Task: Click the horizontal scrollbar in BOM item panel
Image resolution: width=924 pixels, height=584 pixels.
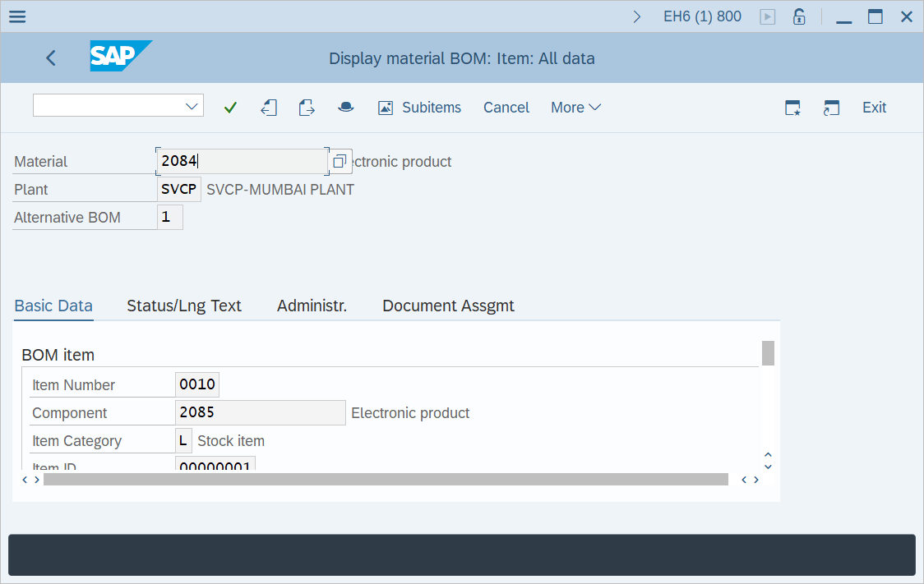Action: [x=386, y=479]
